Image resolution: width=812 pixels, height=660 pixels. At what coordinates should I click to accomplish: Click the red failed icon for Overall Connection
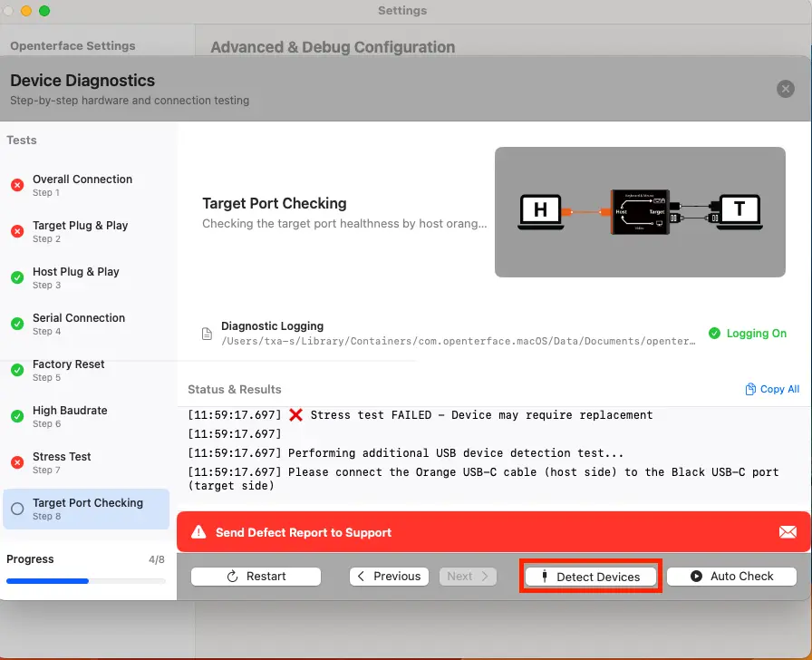tap(16, 185)
